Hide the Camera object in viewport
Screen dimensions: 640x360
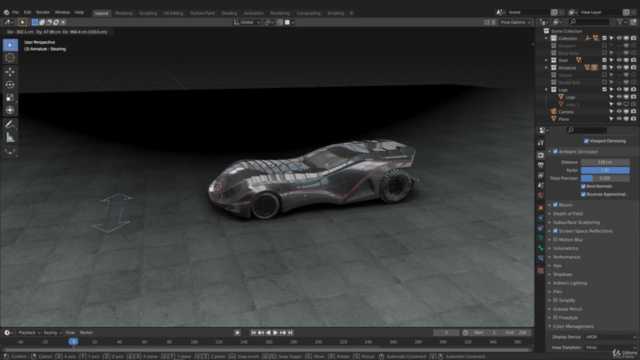pos(619,111)
